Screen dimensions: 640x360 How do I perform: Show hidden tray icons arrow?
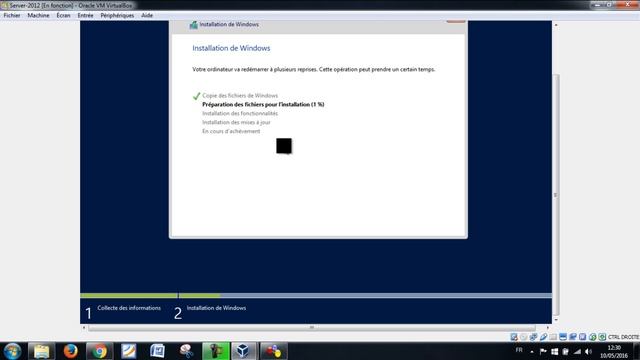pos(531,351)
